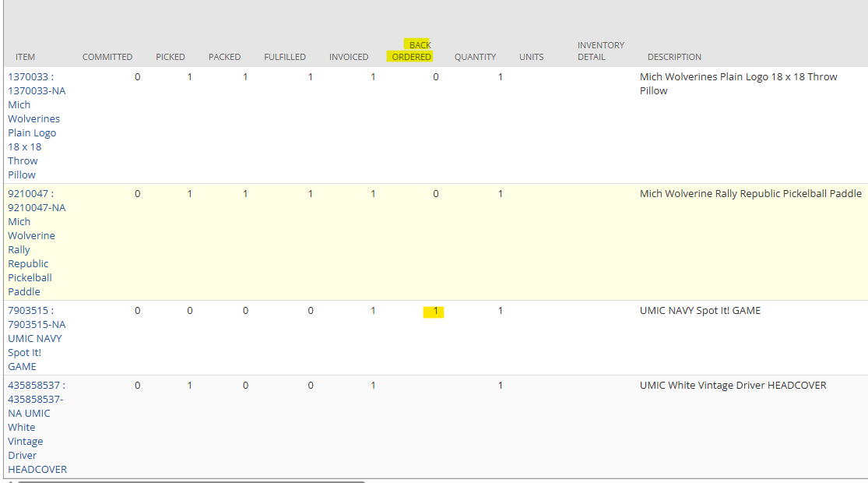This screenshot has width=868, height=483.
Task: Select committed value 0 in Spot It! GAME row
Action: [x=137, y=311]
